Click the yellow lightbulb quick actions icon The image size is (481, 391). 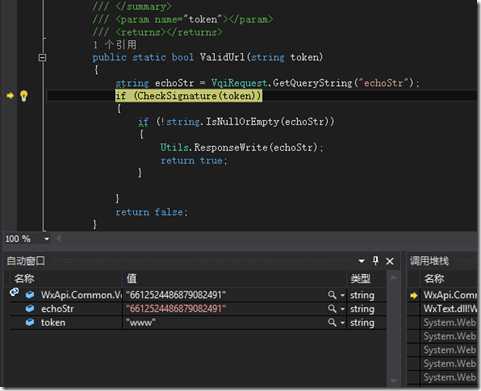pos(24,96)
